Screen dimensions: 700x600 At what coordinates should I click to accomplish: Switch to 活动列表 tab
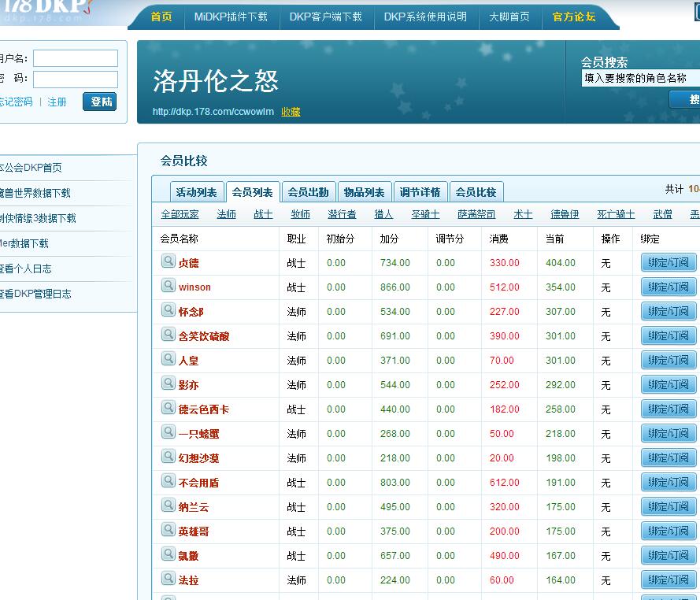click(196, 192)
